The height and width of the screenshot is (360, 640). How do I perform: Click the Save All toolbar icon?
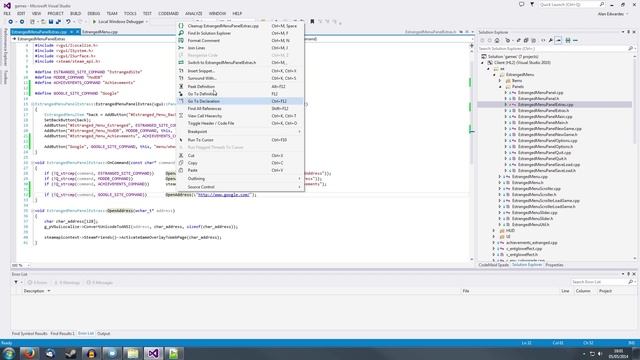pyautogui.click(x=58, y=22)
